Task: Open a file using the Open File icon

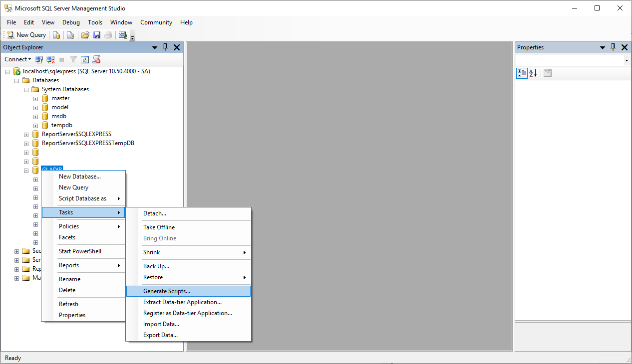Action: click(x=85, y=34)
